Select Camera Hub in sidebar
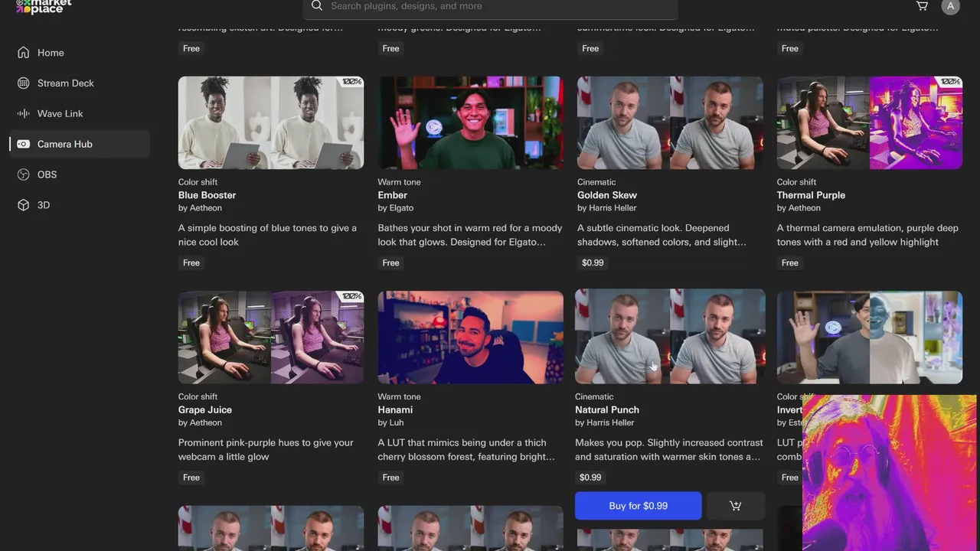The image size is (980, 551). (x=80, y=145)
